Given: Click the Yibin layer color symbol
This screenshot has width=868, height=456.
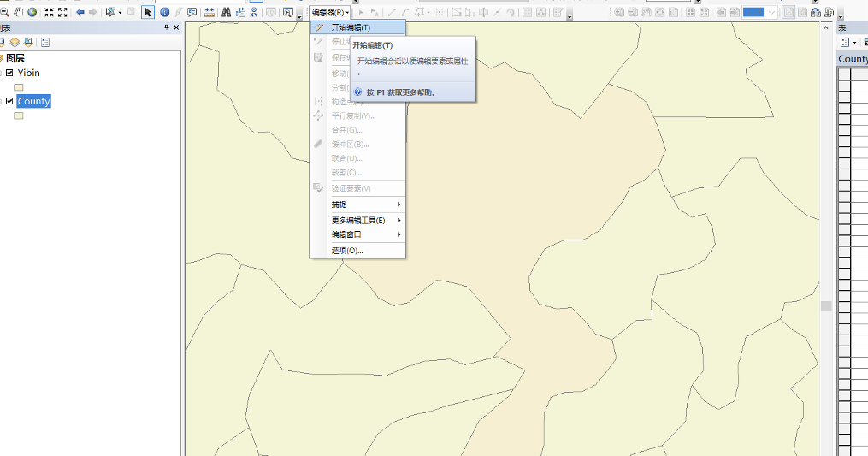Looking at the screenshot, I should (x=19, y=87).
